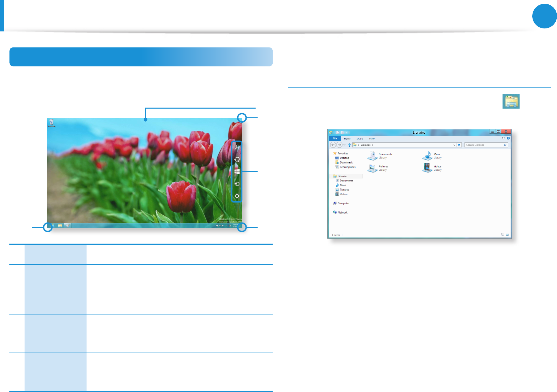This screenshot has height=392, width=557.
Task: Launch File Explorer from the taskbar
Action: 60,226
